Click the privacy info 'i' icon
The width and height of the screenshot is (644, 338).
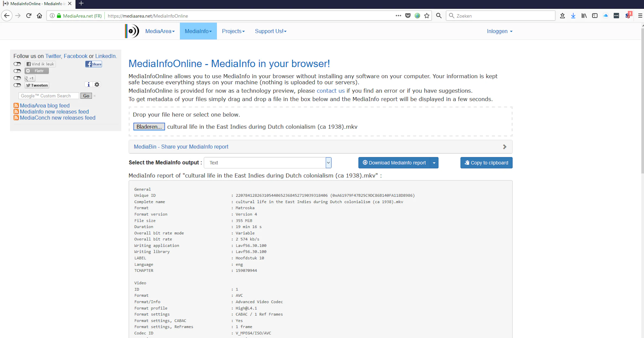(88, 84)
